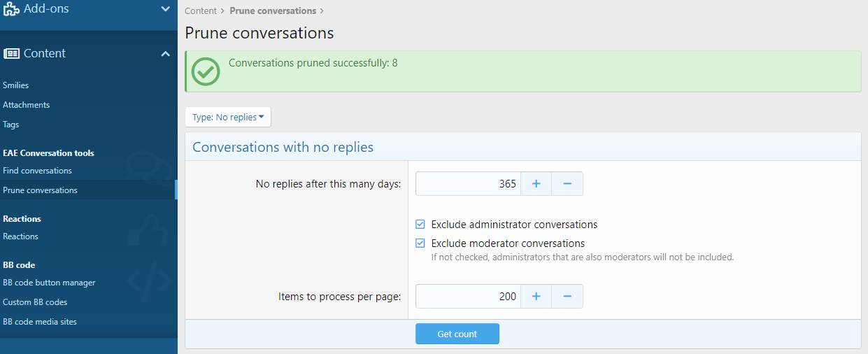Increase the no-replies days with plus
The image size is (868, 354).
536,184
